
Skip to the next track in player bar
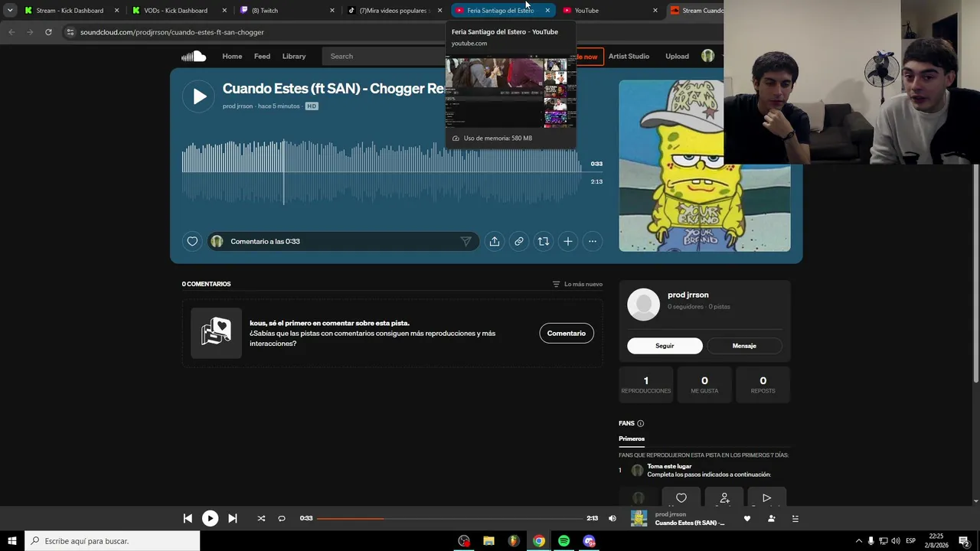233,518
